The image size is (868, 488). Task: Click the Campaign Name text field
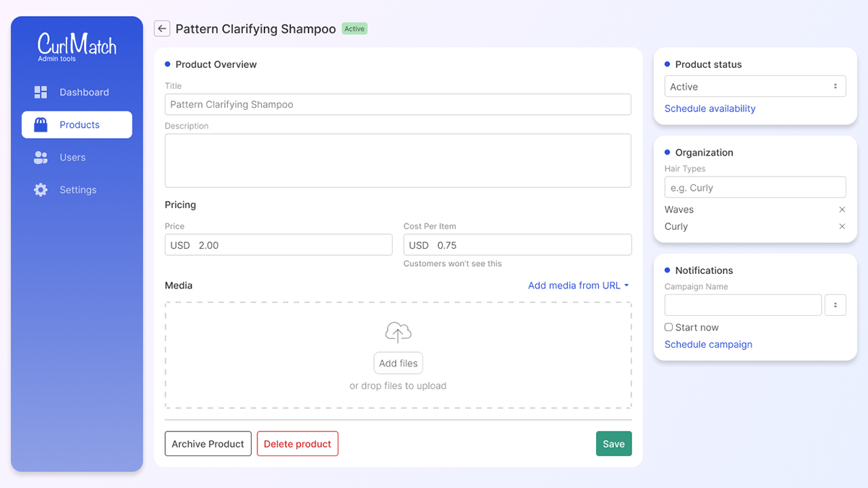pyautogui.click(x=743, y=305)
